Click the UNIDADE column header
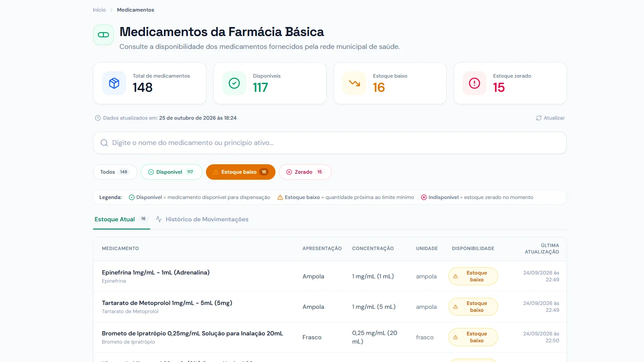The height and width of the screenshot is (362, 644). click(x=427, y=248)
